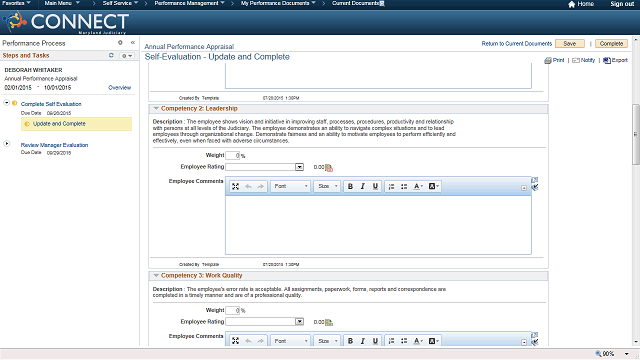This screenshot has width=640, height=360.
Task: Open Font dropdown in Competency 2 editor
Action: [290, 187]
